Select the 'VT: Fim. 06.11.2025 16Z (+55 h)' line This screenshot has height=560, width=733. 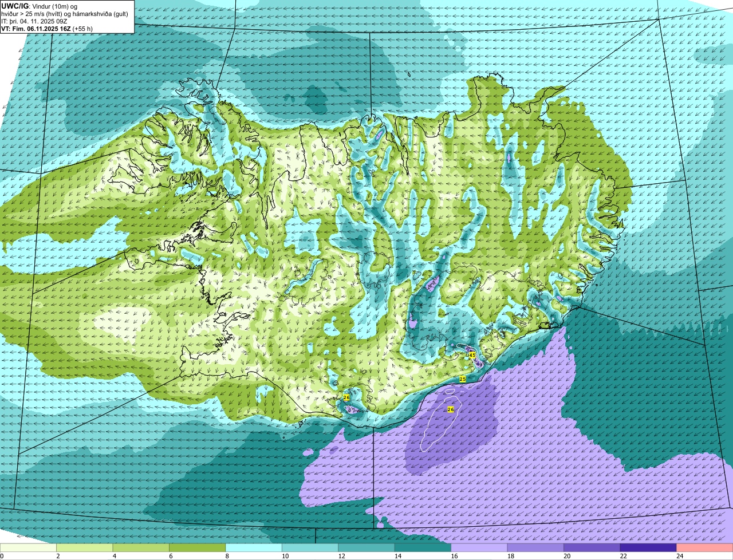pos(47,28)
